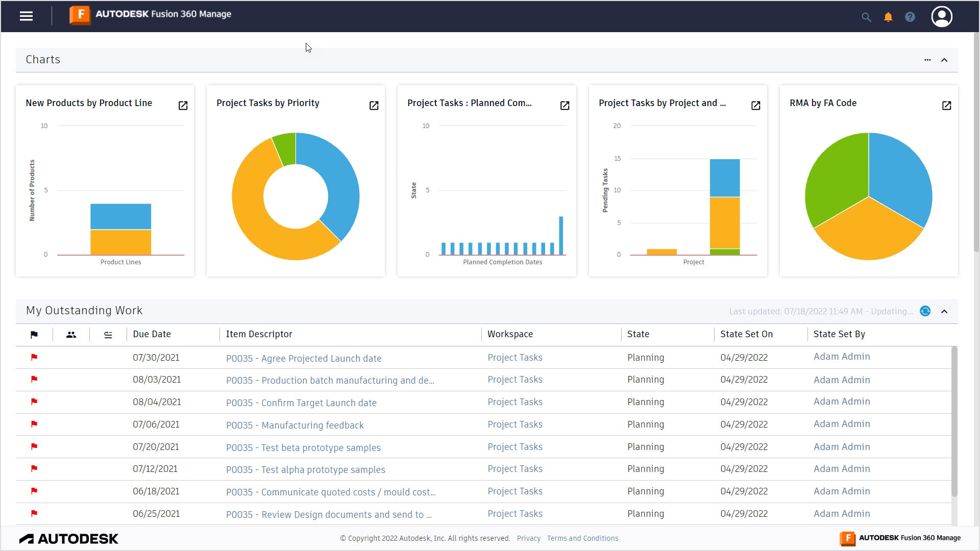Open the user account avatar menu

[942, 17]
